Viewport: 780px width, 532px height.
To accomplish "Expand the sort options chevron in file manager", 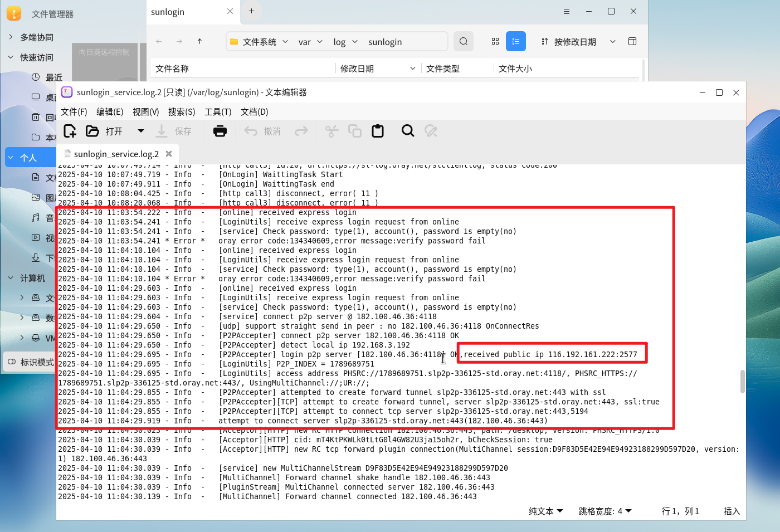I will pyautogui.click(x=613, y=41).
